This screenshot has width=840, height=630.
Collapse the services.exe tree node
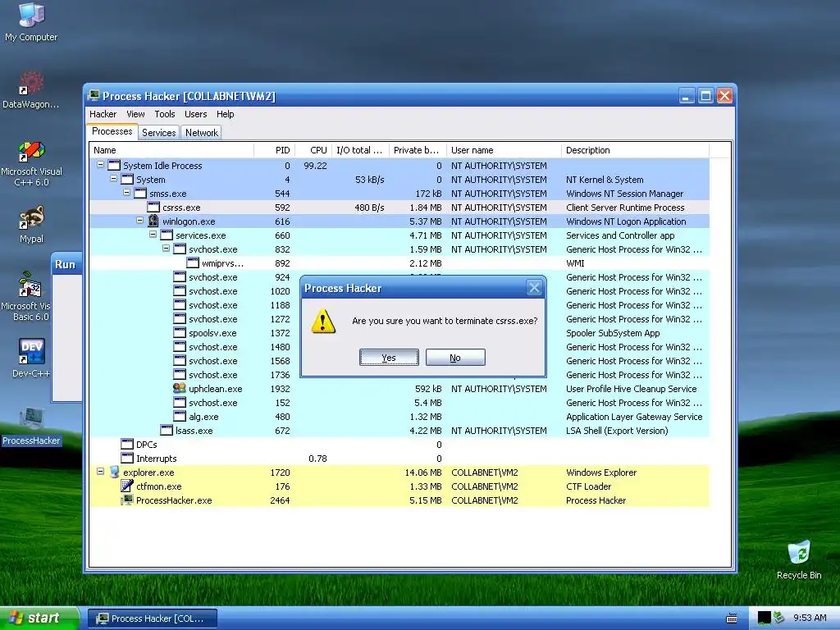tap(153, 235)
